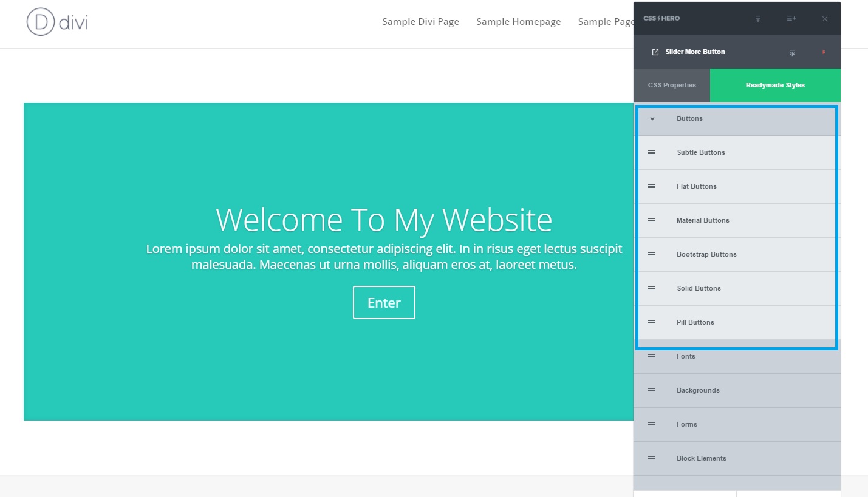Choose the Bootstrap Buttons preset
The height and width of the screenshot is (497, 868).
click(736, 254)
